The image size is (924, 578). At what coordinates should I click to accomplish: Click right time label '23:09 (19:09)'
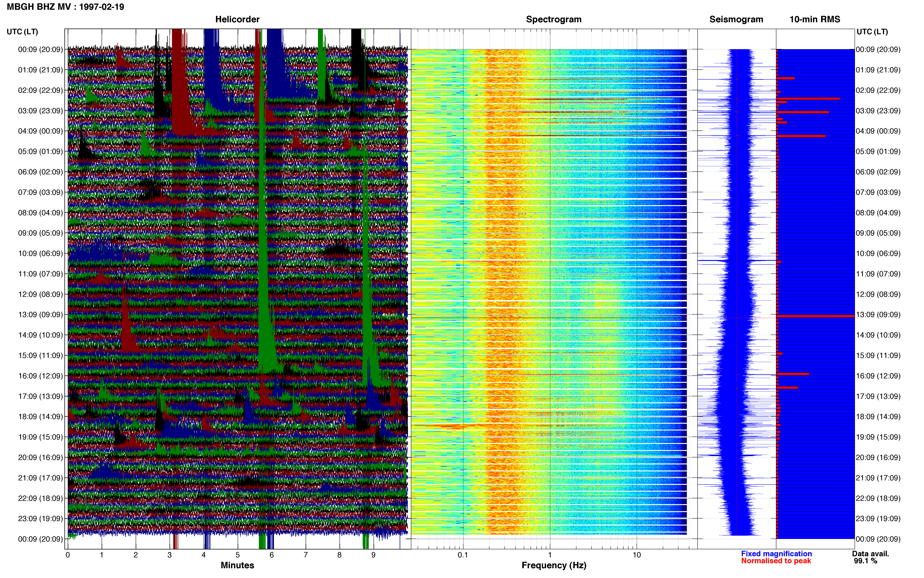[878, 519]
